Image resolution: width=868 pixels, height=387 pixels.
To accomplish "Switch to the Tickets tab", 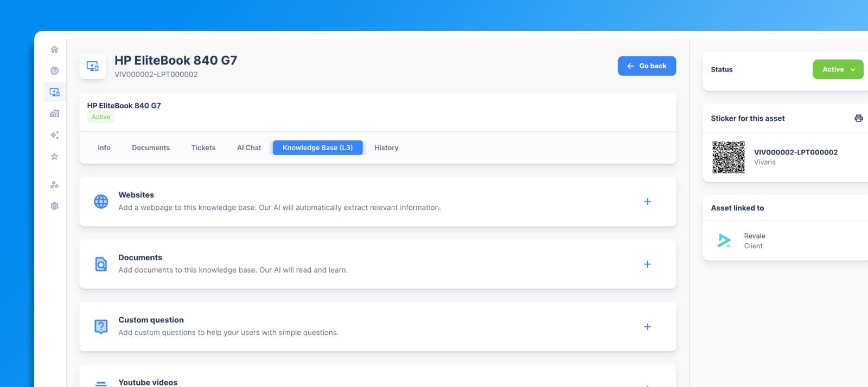I will click(x=203, y=147).
